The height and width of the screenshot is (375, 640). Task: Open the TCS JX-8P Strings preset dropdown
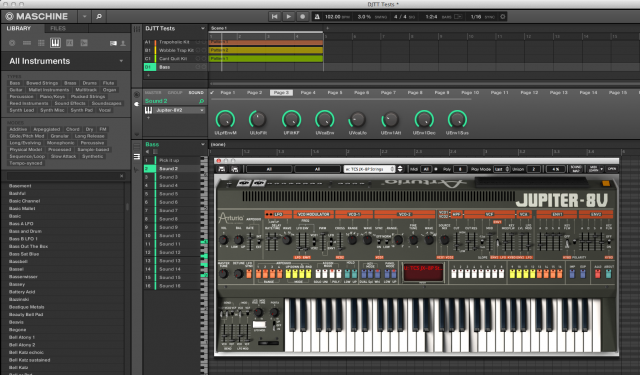click(369, 169)
